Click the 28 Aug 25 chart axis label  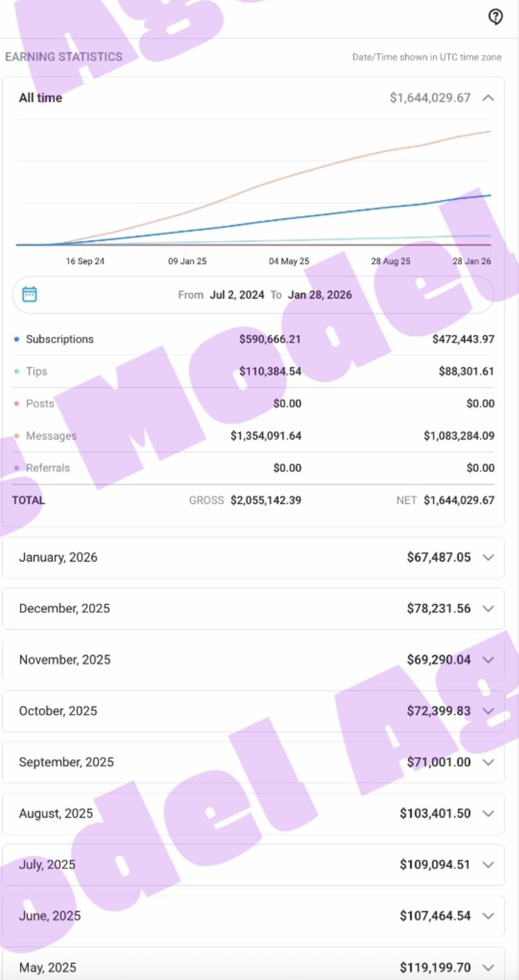[x=390, y=261]
